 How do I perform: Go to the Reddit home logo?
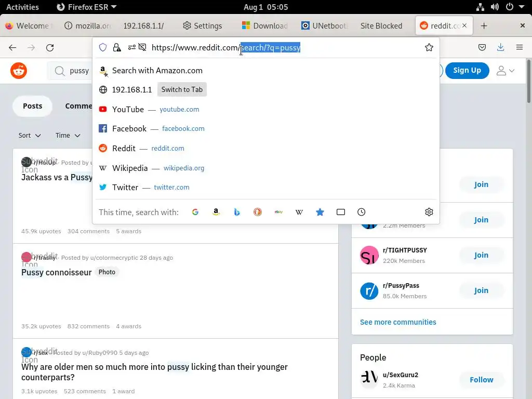(x=19, y=71)
